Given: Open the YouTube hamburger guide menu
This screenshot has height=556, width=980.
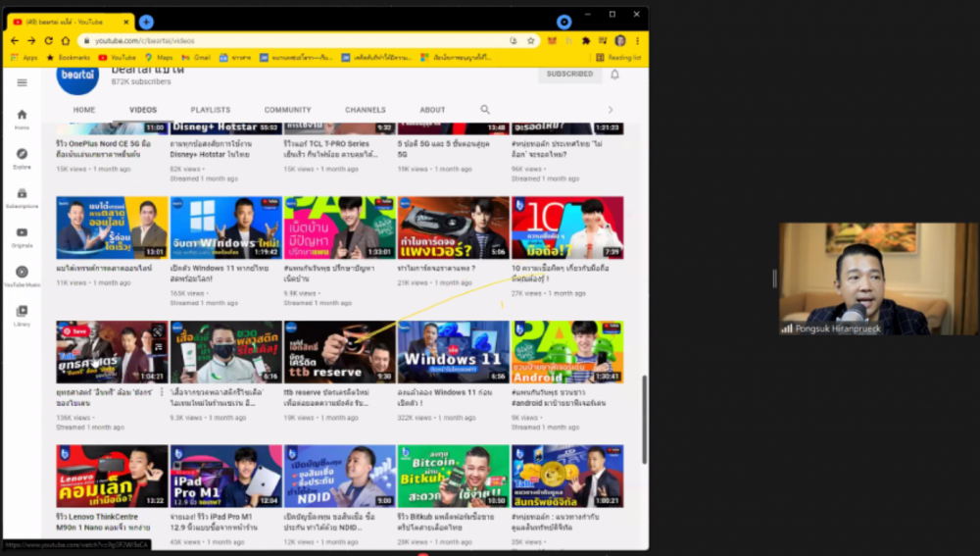Looking at the screenshot, I should coord(22,82).
